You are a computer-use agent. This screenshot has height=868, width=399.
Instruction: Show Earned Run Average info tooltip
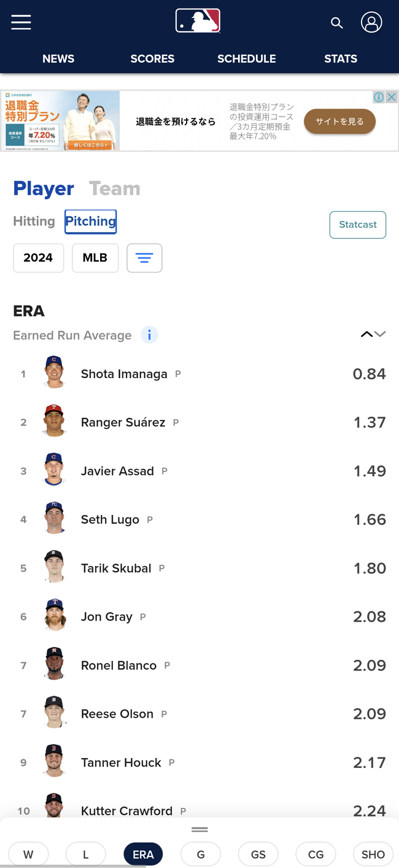pos(149,335)
